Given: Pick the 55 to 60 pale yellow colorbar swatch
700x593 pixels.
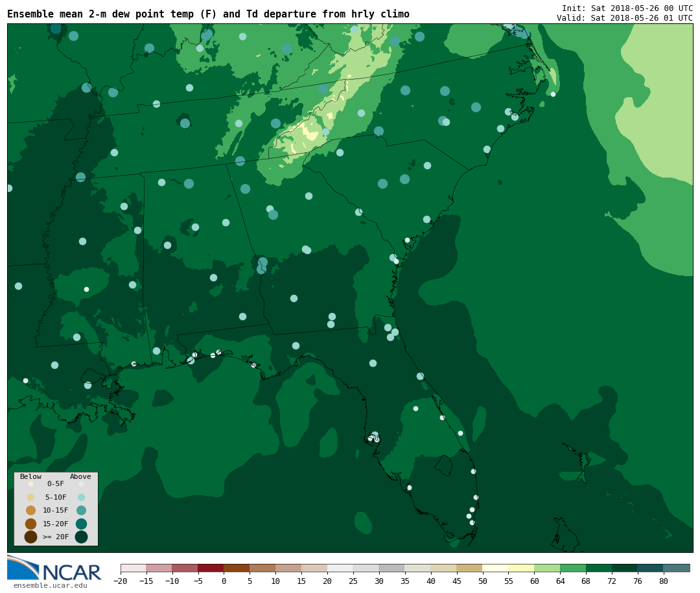Looking at the screenshot, I should (522, 568).
